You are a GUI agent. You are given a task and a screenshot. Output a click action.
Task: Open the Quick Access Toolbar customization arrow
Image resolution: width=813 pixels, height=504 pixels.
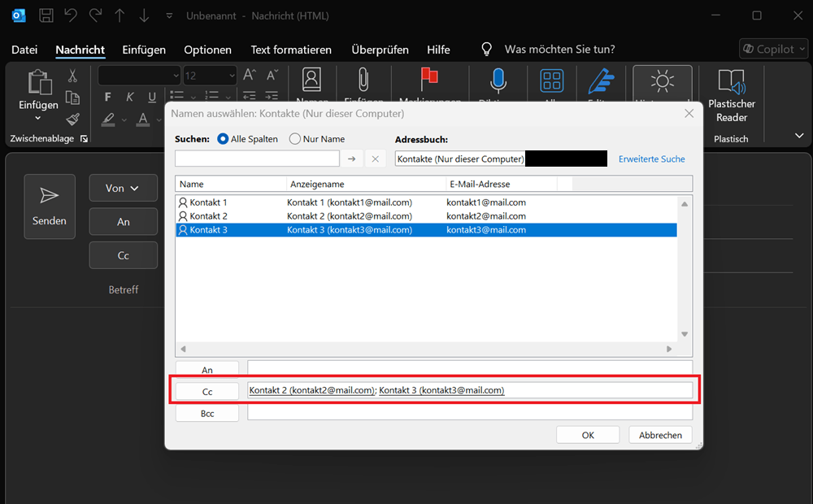(x=169, y=16)
